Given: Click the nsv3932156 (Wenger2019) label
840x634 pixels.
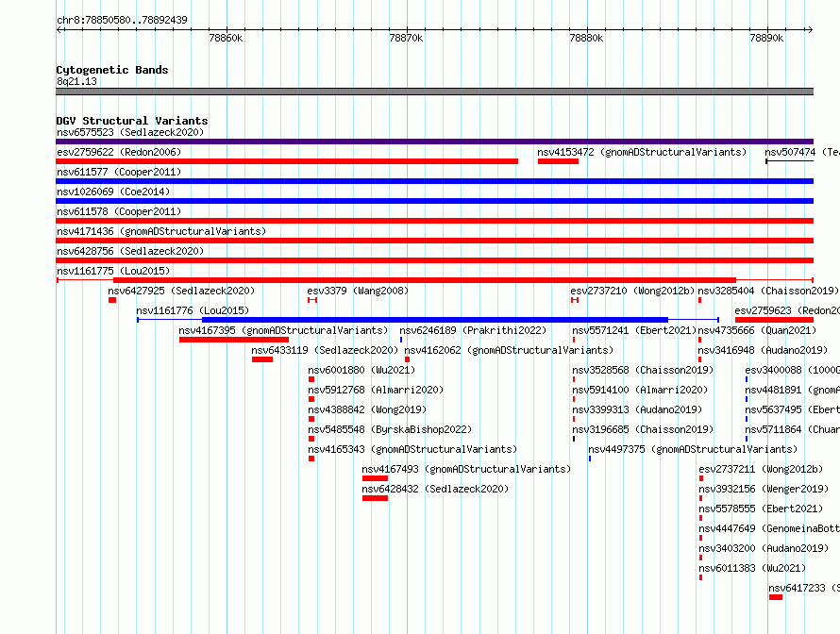Looking at the screenshot, I should pyautogui.click(x=764, y=489).
